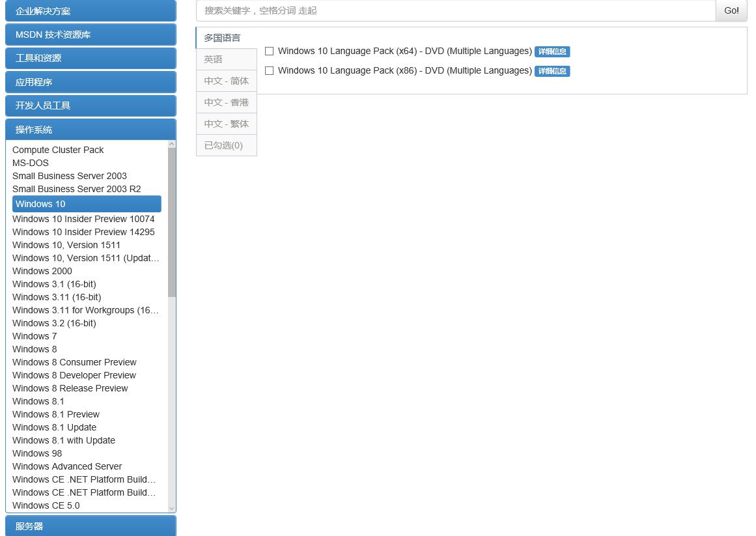Expand the 企业解决方案 sidebar section
This screenshot has width=756, height=536.
coord(91,11)
